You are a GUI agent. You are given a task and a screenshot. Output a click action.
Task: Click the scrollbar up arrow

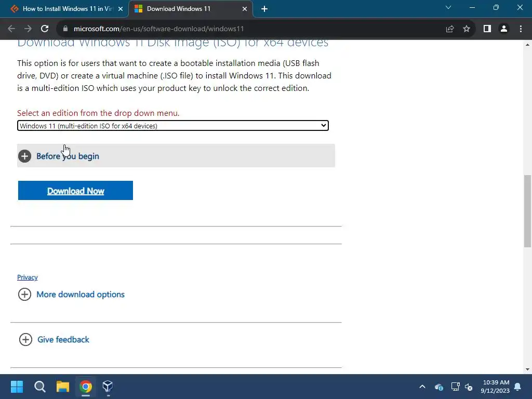click(x=528, y=45)
